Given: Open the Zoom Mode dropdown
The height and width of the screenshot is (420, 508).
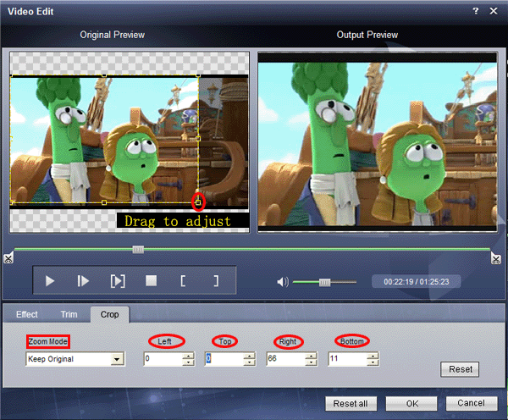Looking at the screenshot, I should point(117,359).
